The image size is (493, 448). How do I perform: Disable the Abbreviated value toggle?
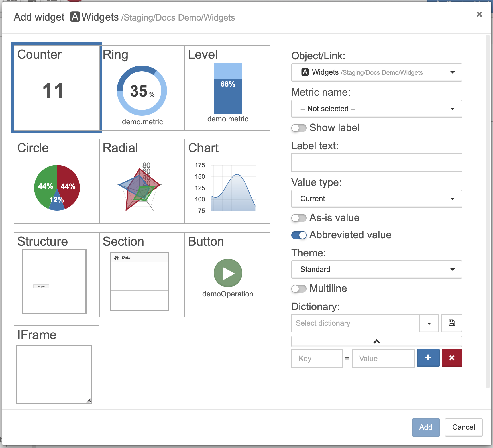click(299, 235)
